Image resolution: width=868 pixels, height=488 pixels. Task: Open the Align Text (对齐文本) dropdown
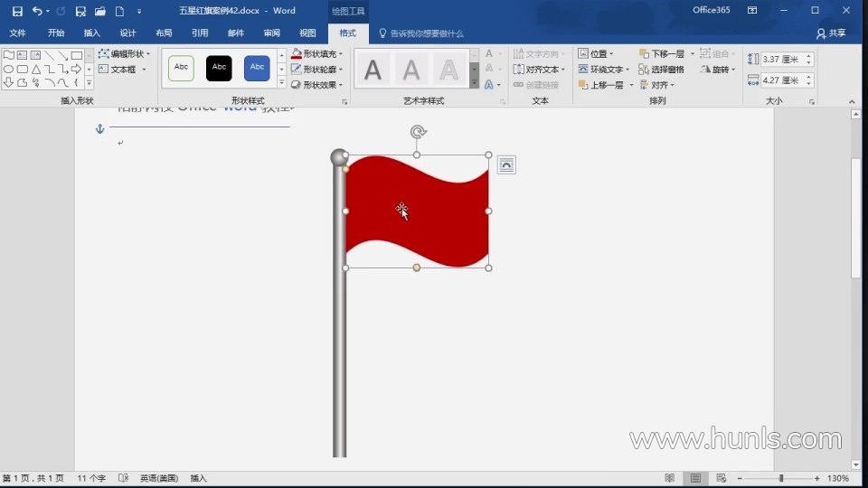(539, 70)
